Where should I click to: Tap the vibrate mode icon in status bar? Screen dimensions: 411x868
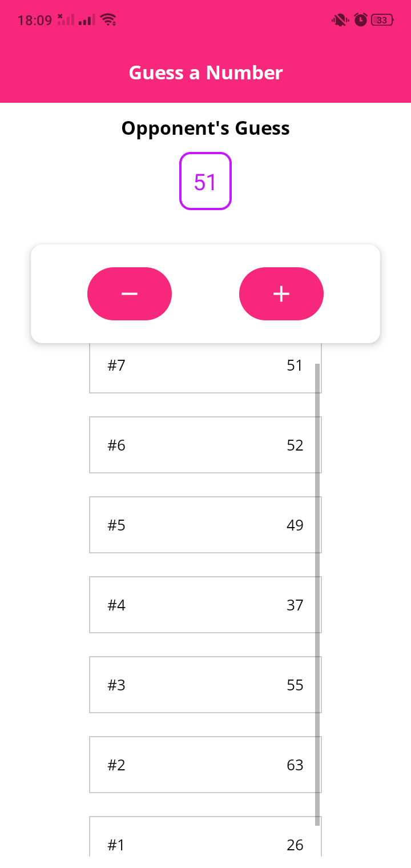pyautogui.click(x=339, y=19)
